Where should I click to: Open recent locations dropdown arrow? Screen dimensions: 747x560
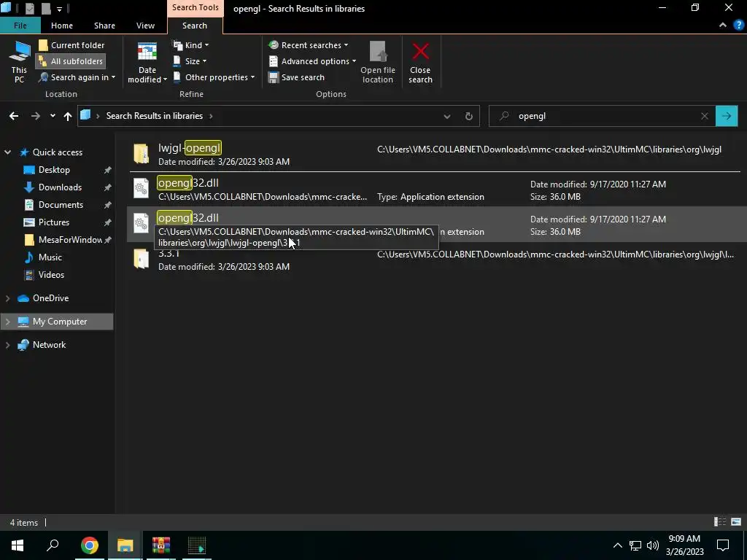tap(53, 116)
